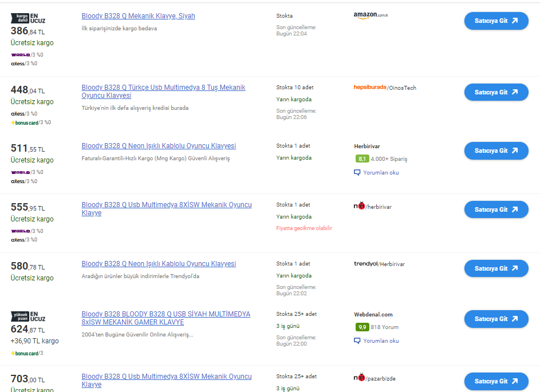Open BLOODY B328 Q USB SİYAH MULTİMEDYA listing
The height and width of the screenshot is (392, 540).
click(166, 318)
